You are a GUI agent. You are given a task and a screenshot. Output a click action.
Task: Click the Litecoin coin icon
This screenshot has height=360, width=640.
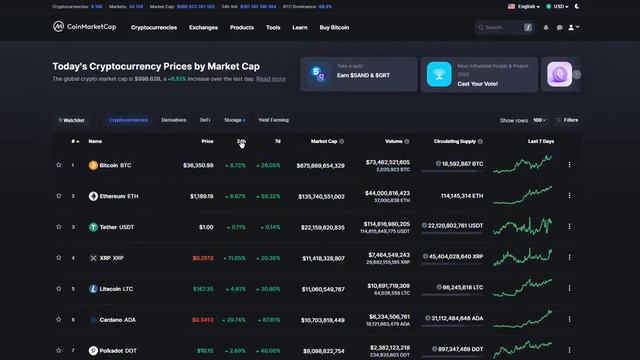[x=93, y=289]
